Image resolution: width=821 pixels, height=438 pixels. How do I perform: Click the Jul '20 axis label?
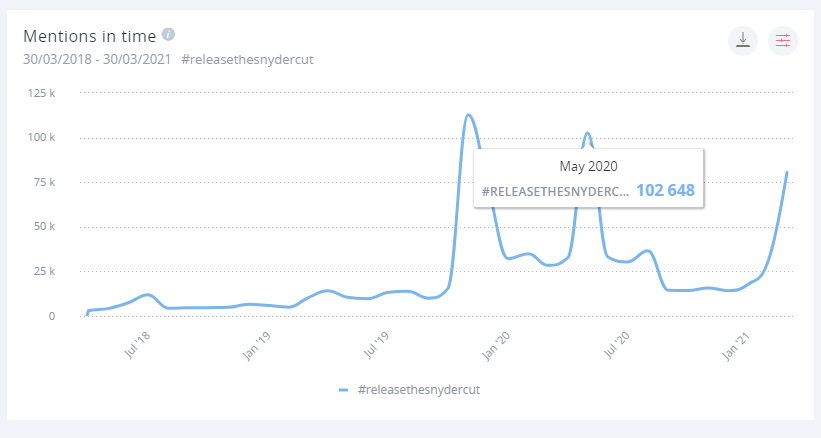pyautogui.click(x=617, y=342)
